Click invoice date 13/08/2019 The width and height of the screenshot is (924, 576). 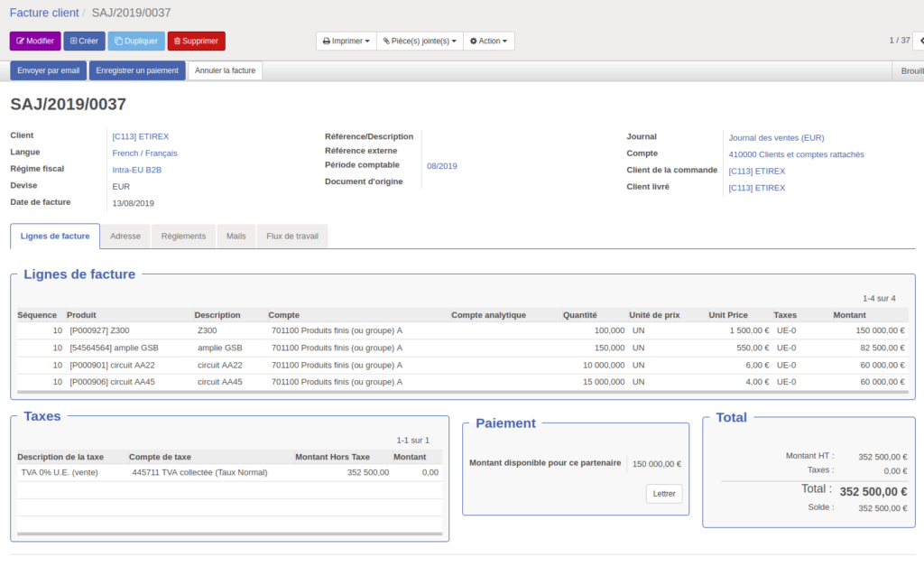click(x=134, y=203)
